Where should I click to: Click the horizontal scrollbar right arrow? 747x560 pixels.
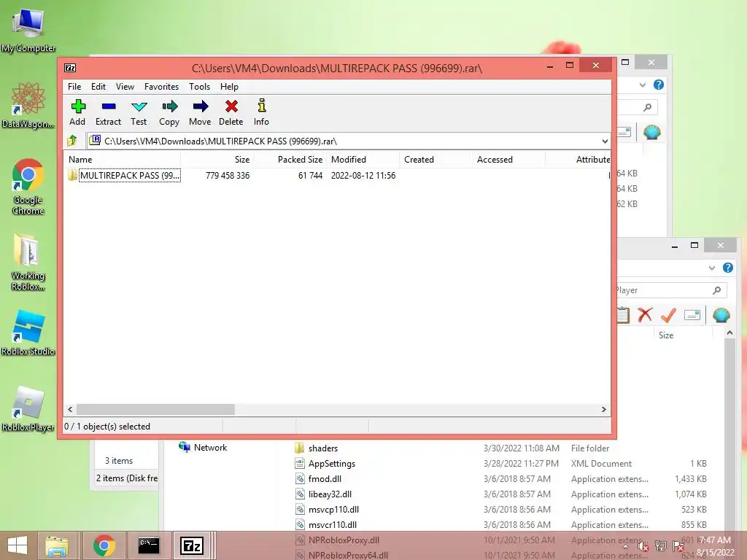(x=604, y=410)
